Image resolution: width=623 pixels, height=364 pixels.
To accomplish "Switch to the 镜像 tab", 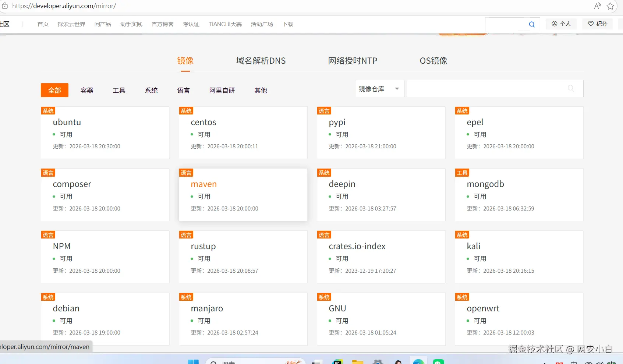I will point(185,61).
